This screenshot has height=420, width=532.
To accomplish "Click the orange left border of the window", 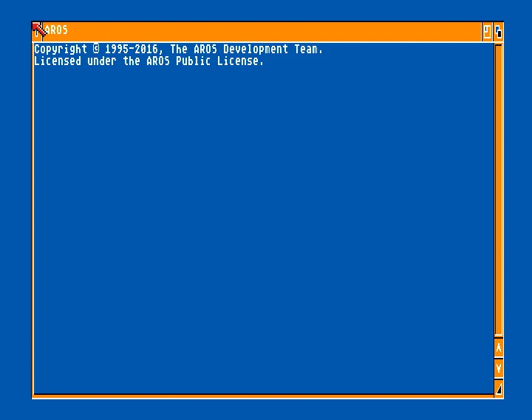I will click(x=33, y=217).
